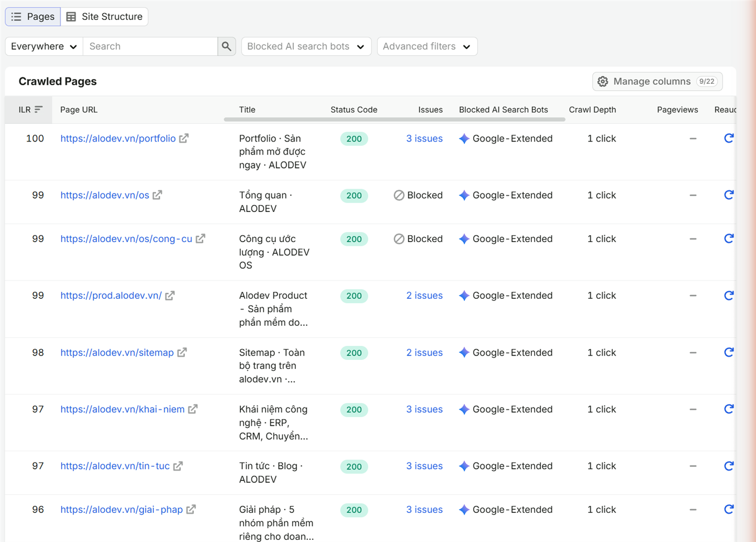
Task: Reaudit the khai-niem page
Action: 728,409
